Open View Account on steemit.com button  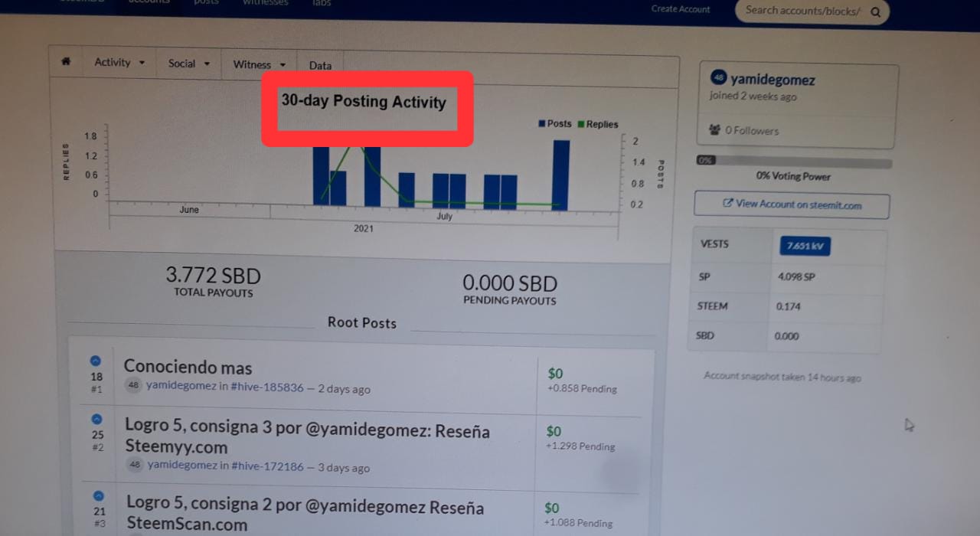792,204
